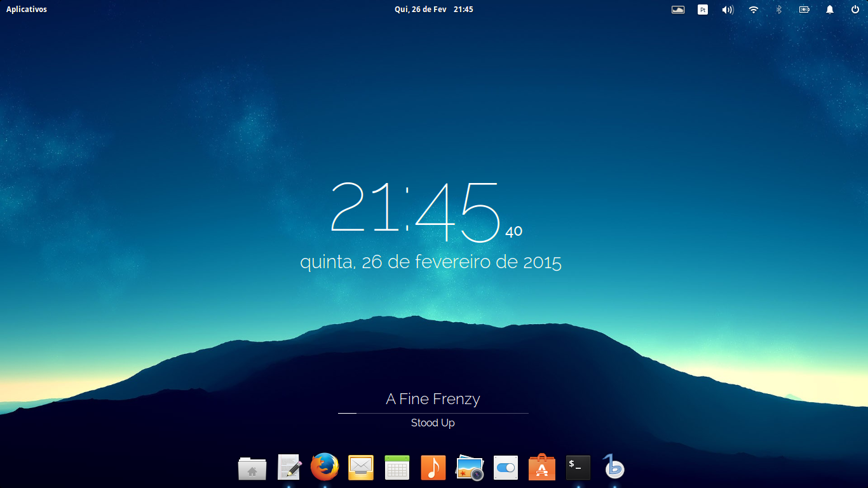Expand the Pt keyboard layout indicator
The width and height of the screenshot is (868, 488).
[703, 10]
